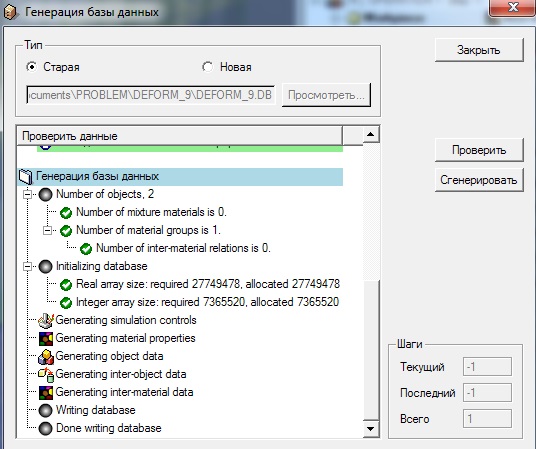This screenshot has height=449, width=536.
Task: Click gray sphere icon beside Writing database
Action: pos(45,411)
